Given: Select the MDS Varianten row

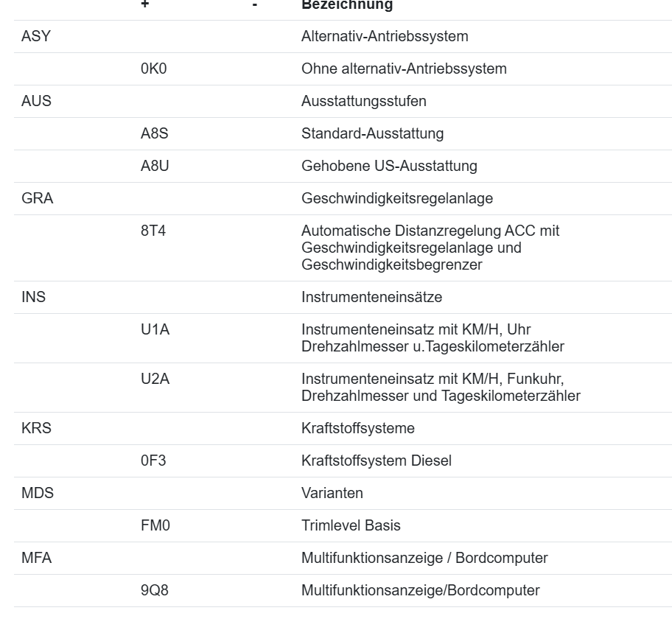Looking at the screenshot, I should coord(343,493).
